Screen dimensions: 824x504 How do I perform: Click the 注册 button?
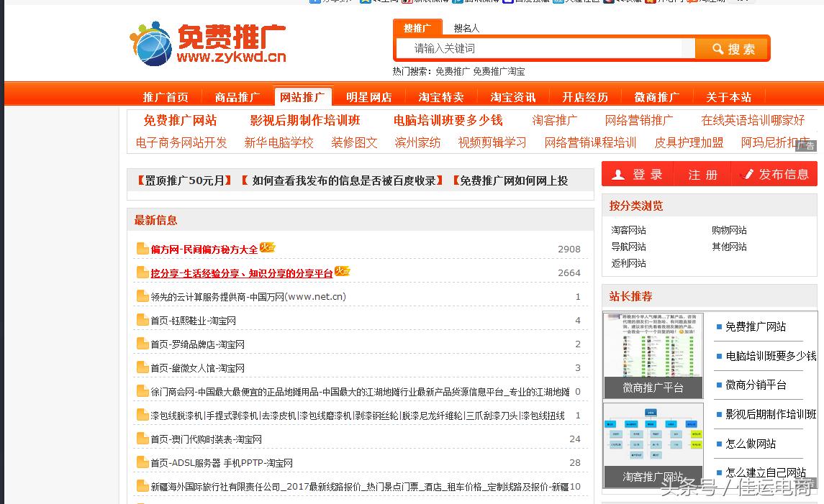tap(702, 173)
